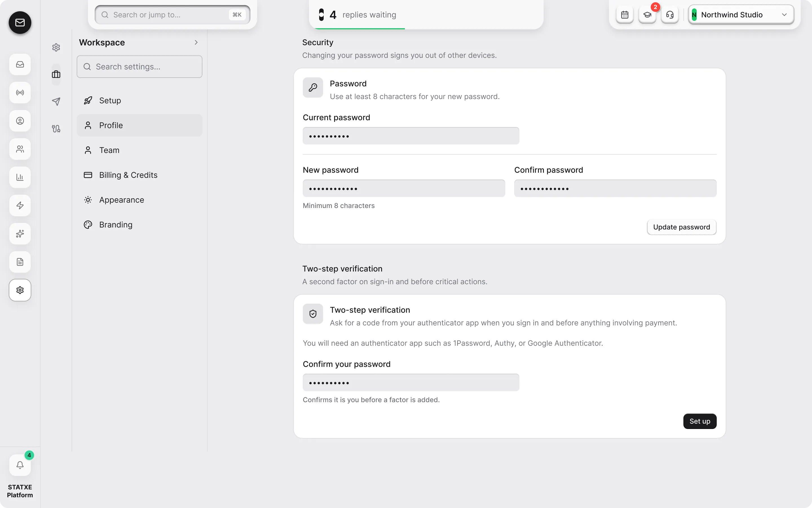Open the Northwind Studio workspace dropdown
The height and width of the screenshot is (508, 812).
click(741, 15)
